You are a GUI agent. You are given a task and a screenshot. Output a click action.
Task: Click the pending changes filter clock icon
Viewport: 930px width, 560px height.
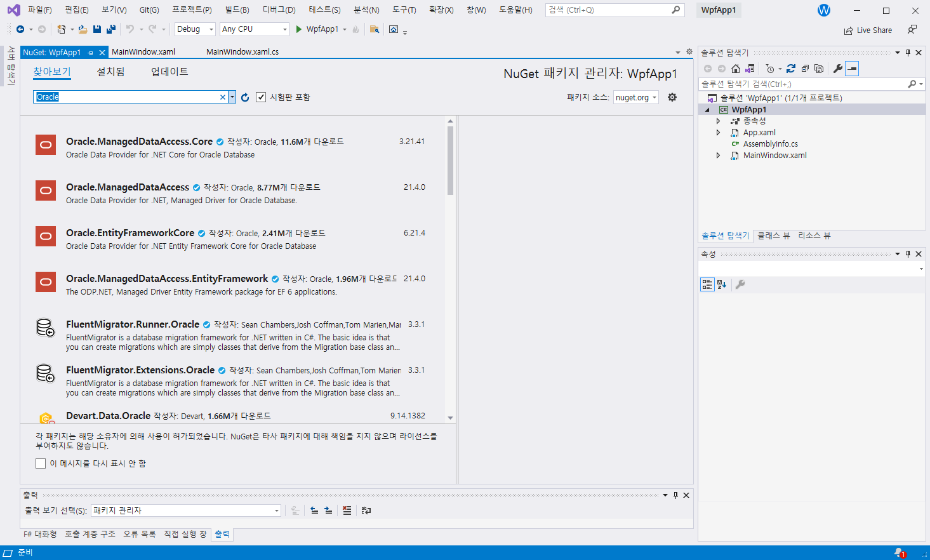tap(770, 69)
